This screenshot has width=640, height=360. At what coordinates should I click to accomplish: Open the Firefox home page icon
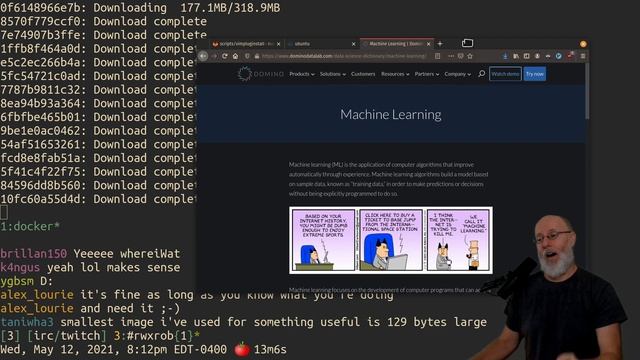point(236,56)
